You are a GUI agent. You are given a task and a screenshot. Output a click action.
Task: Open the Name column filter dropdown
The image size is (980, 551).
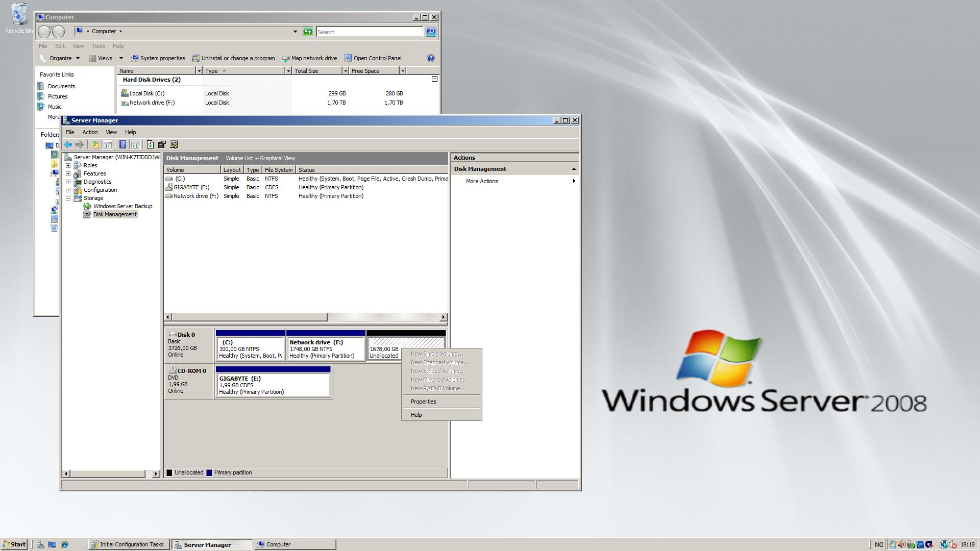click(x=199, y=71)
